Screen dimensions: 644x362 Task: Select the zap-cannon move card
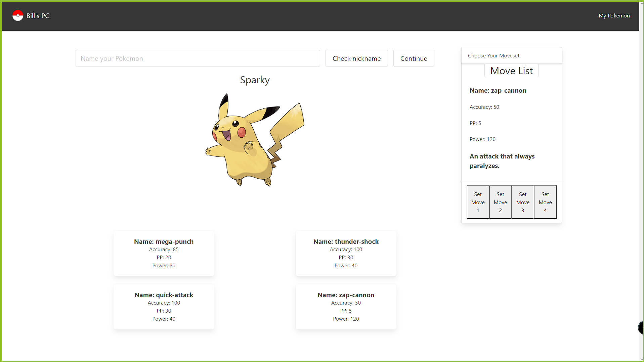point(346,307)
